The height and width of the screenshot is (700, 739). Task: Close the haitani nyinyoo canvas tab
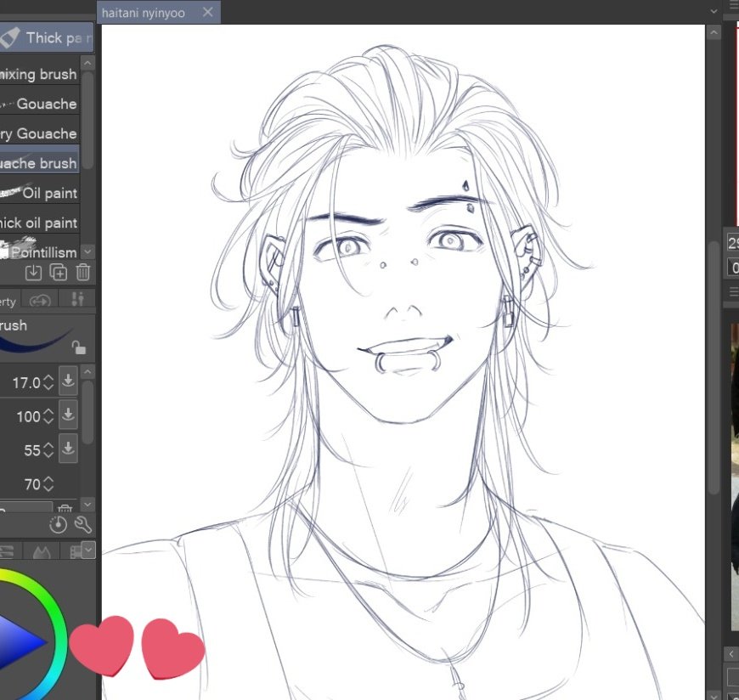tap(208, 12)
